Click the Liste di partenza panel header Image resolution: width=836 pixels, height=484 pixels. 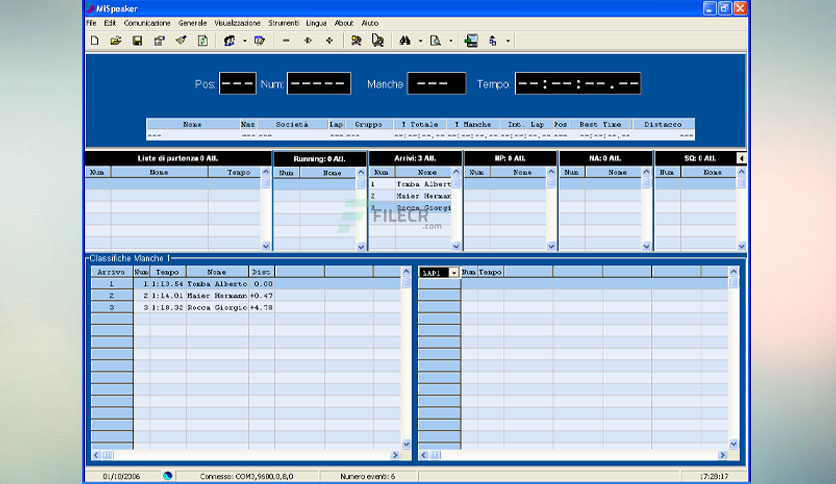point(178,158)
